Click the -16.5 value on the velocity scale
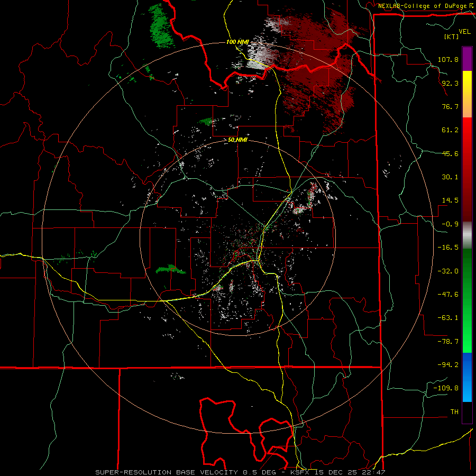 [448, 248]
